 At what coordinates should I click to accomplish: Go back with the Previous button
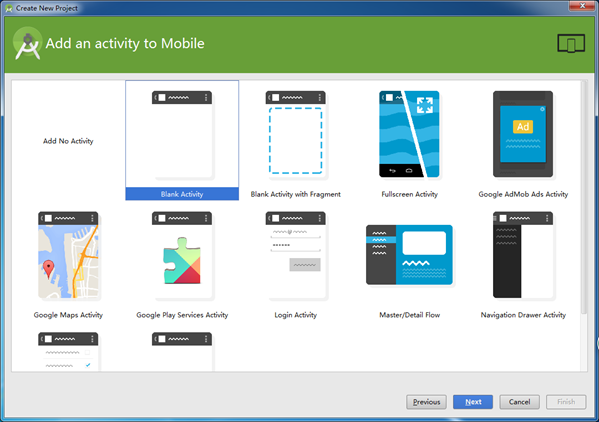pos(426,402)
